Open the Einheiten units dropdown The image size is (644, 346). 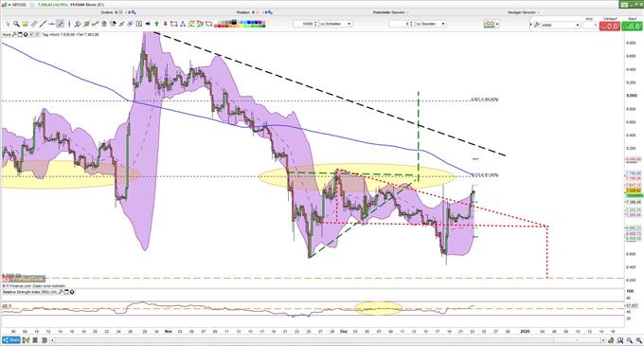pos(335,24)
